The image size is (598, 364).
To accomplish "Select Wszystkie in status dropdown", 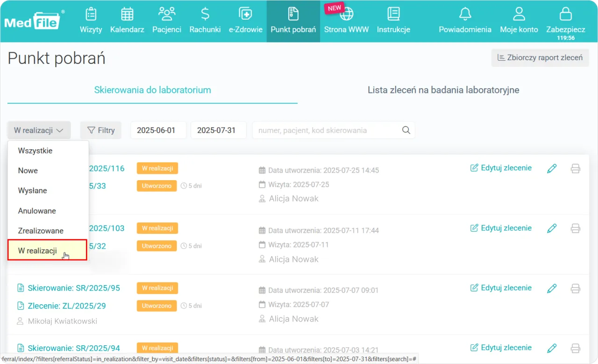I will 35,151.
